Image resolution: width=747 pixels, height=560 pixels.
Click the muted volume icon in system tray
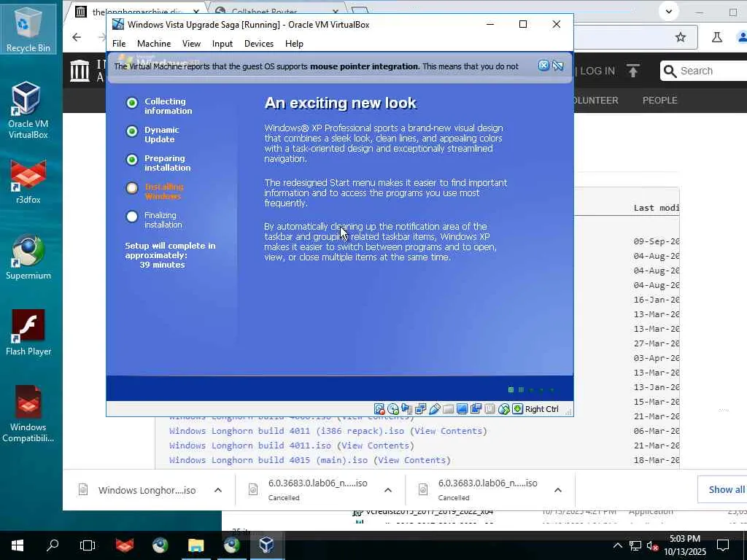652,545
